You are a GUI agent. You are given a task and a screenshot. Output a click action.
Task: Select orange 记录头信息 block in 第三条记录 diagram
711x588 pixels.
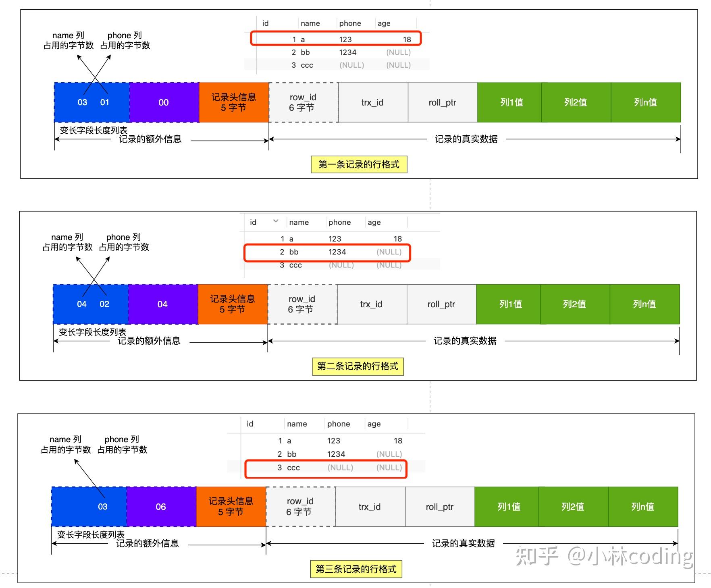point(231,507)
